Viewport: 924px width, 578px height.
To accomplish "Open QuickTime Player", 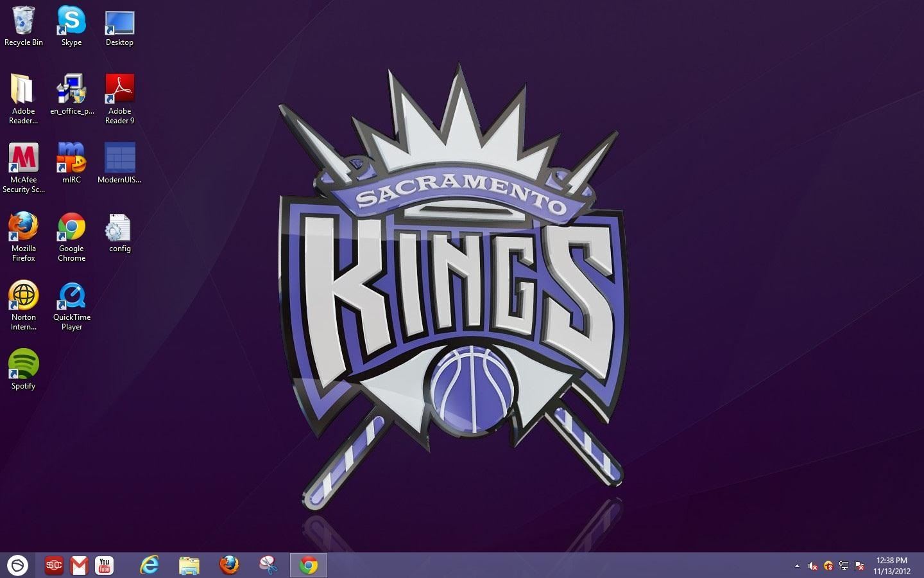I will [71, 297].
